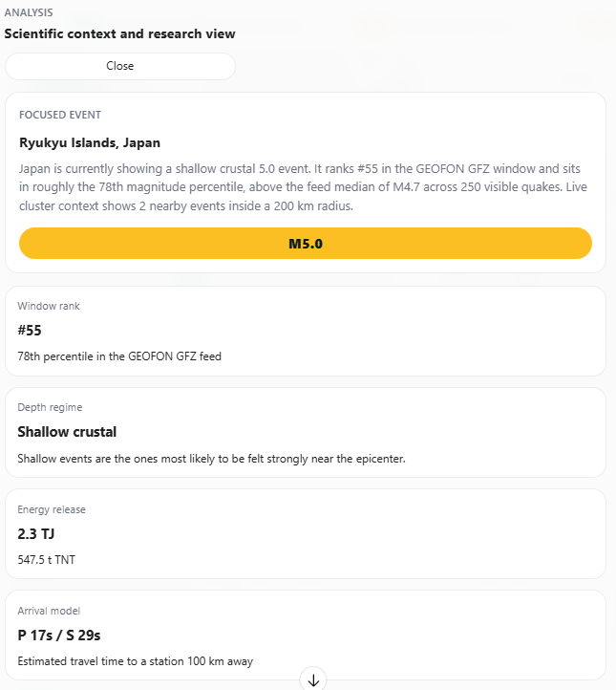
Task: Open the Window rank card
Action: pyautogui.click(x=306, y=331)
